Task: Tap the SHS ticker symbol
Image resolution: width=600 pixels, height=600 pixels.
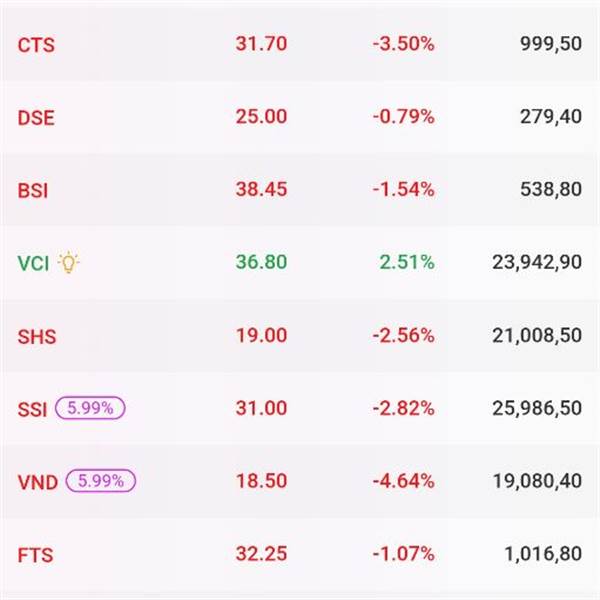Action: coord(37,336)
